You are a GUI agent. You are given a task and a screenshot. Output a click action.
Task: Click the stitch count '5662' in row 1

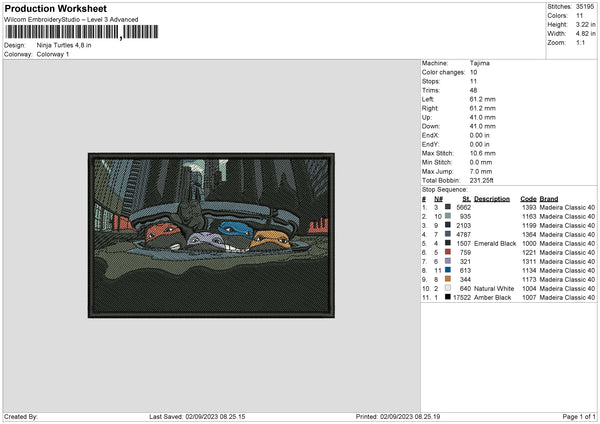point(463,207)
